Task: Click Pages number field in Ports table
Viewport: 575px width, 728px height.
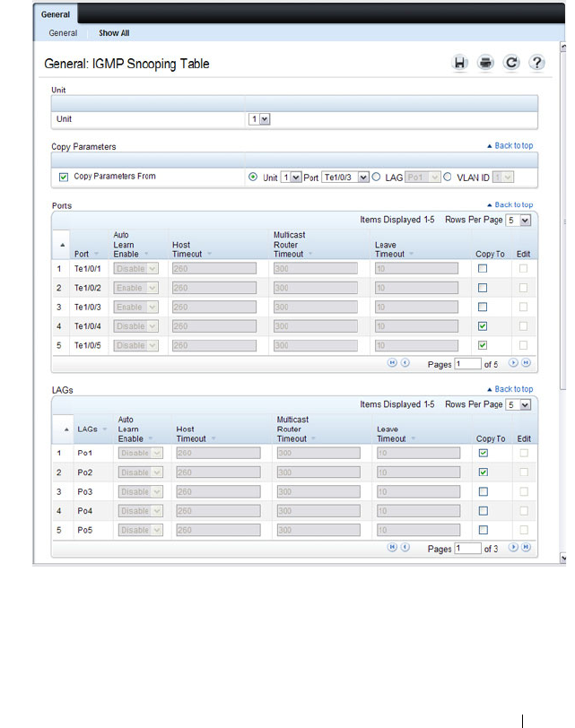Action: (x=467, y=363)
